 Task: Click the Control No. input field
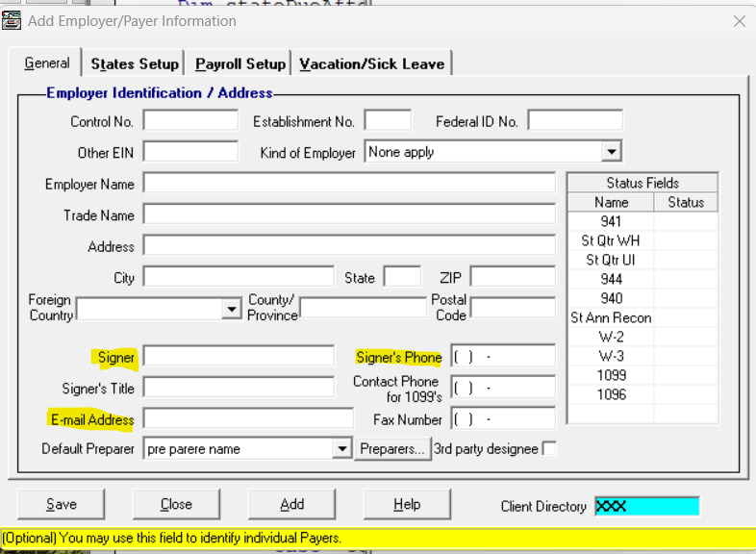pyautogui.click(x=190, y=120)
